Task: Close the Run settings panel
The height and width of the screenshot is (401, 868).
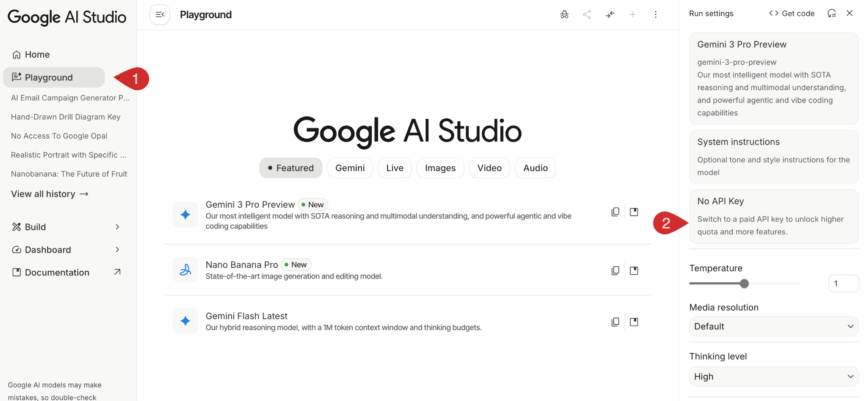Action: point(849,13)
